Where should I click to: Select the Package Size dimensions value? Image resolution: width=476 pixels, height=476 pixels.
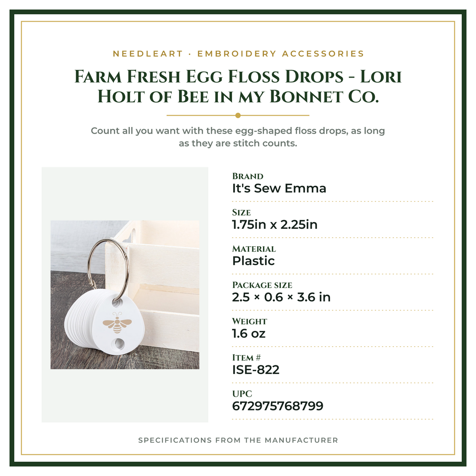(x=281, y=297)
